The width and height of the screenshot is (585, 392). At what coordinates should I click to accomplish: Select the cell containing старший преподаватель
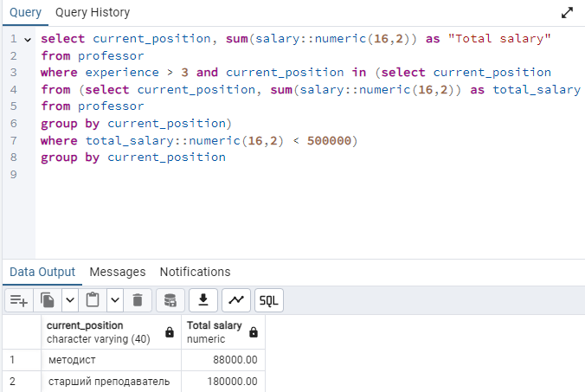click(x=111, y=382)
